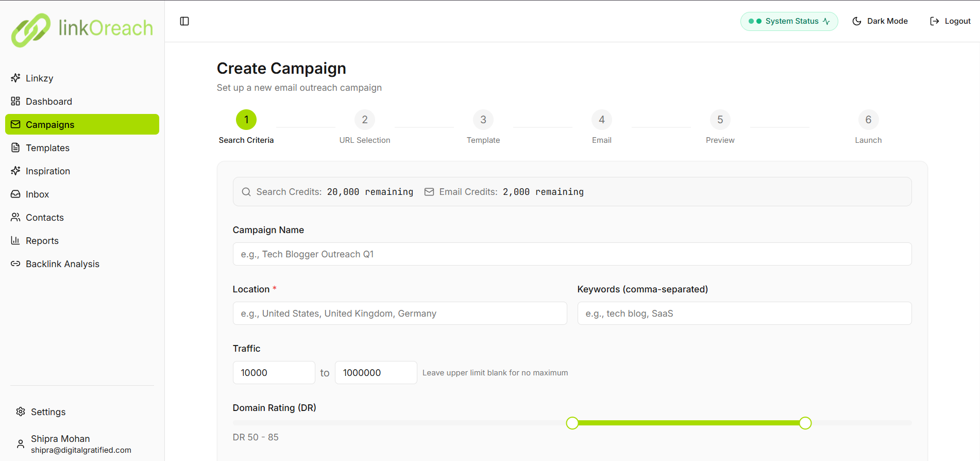Click the user profile icon
The width and height of the screenshot is (980, 461).
point(21,443)
